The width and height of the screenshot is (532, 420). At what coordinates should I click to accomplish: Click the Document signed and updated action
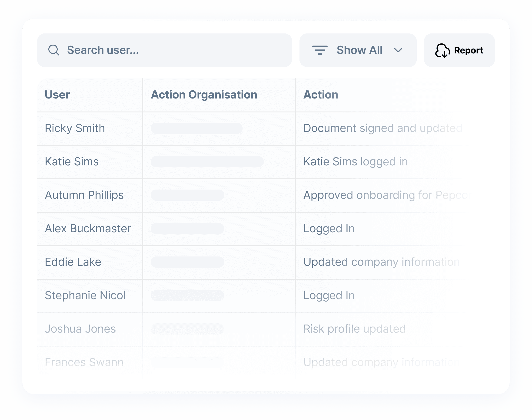pos(383,128)
